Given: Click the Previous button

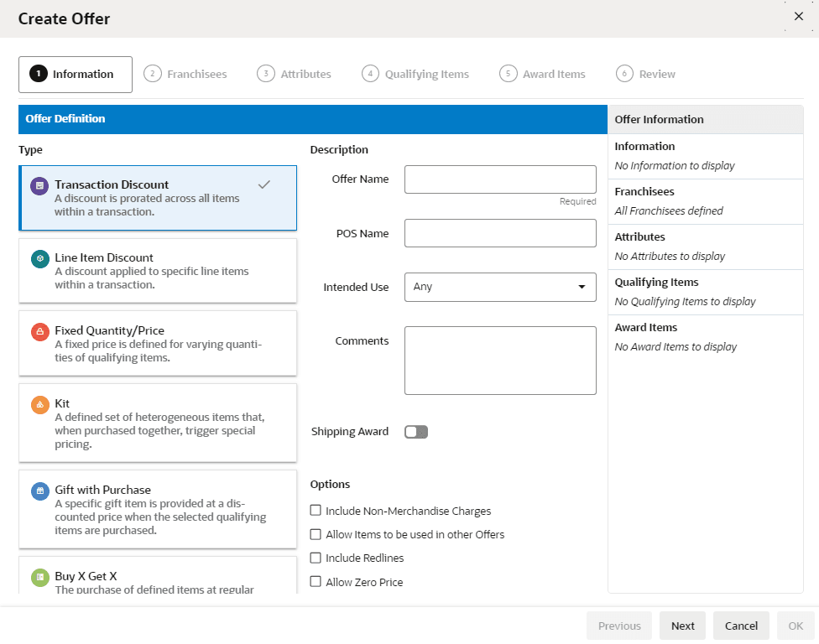Looking at the screenshot, I should 619,626.
